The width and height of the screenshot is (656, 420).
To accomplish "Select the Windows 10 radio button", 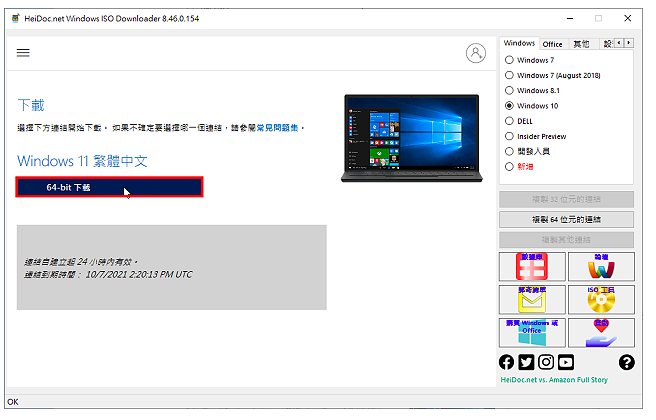I will [x=509, y=105].
